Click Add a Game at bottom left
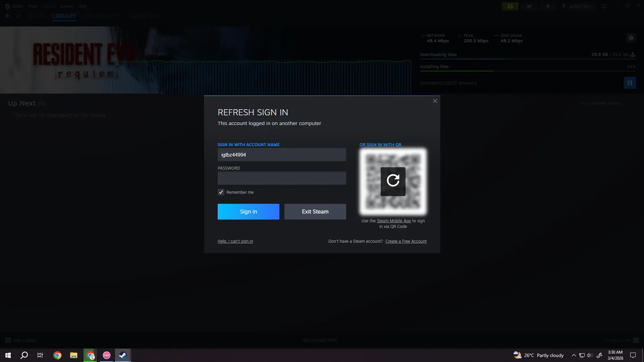 click(21, 340)
